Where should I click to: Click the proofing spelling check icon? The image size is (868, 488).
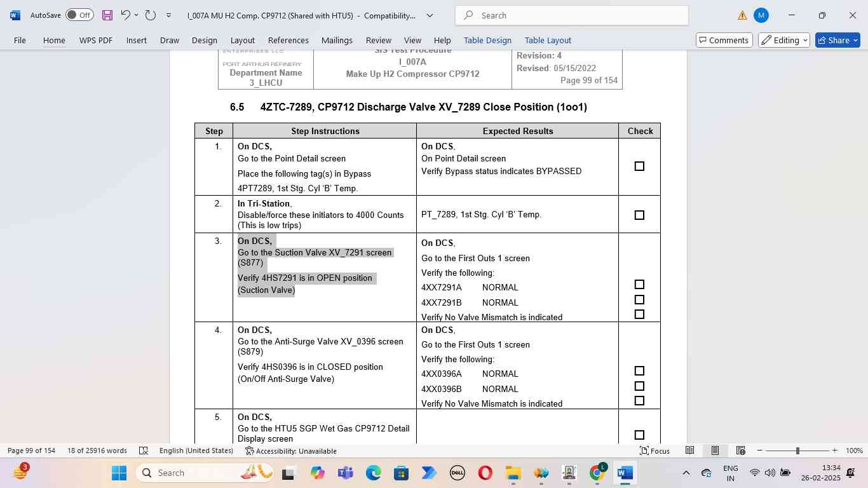pos(144,451)
